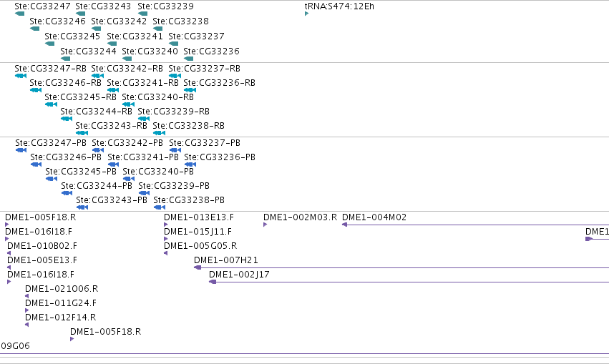Select clone end DME1-012F14.R
609x364 pixels.
tap(61, 318)
